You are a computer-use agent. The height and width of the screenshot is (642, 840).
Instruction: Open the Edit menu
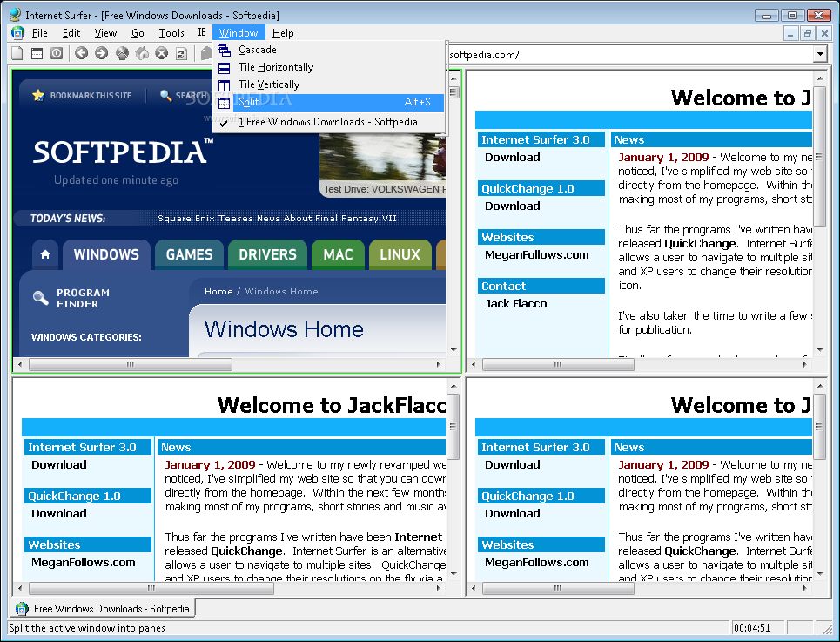coord(71,33)
